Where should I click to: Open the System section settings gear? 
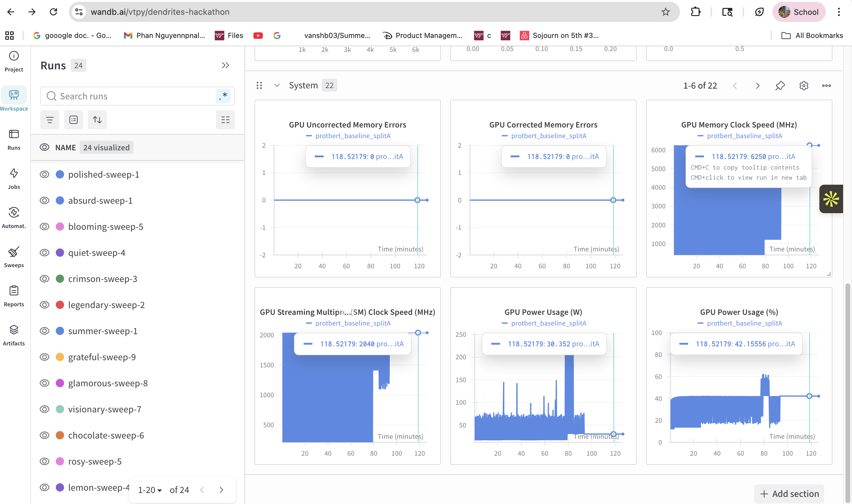click(x=803, y=86)
